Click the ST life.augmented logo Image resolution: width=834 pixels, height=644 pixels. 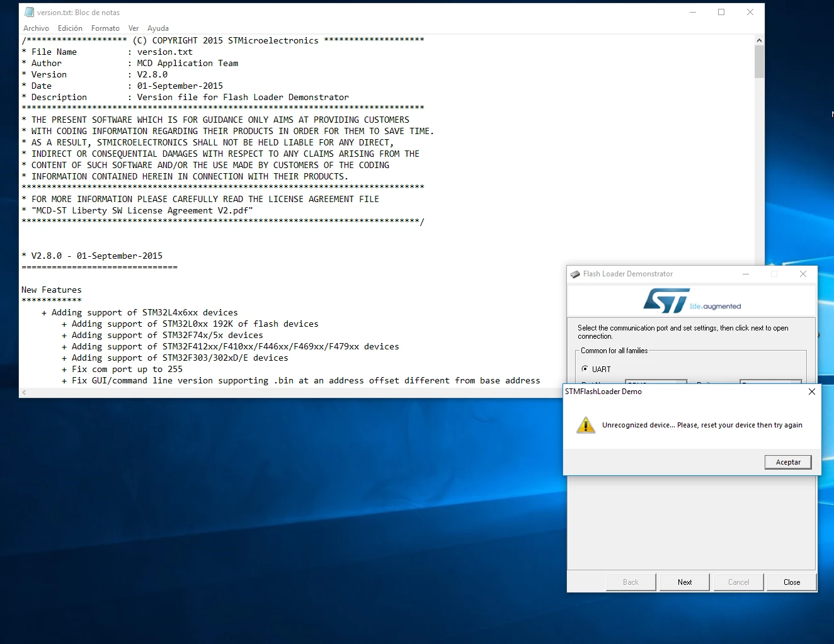click(692, 301)
